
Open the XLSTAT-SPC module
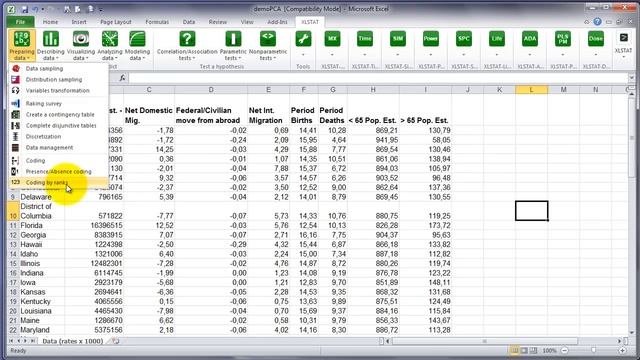click(464, 44)
